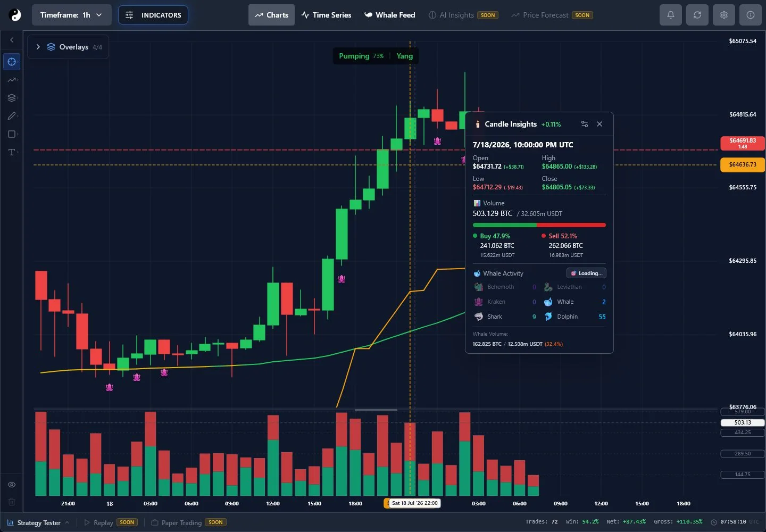766x532 pixels.
Task: Select the text annotation tool
Action: pos(12,152)
